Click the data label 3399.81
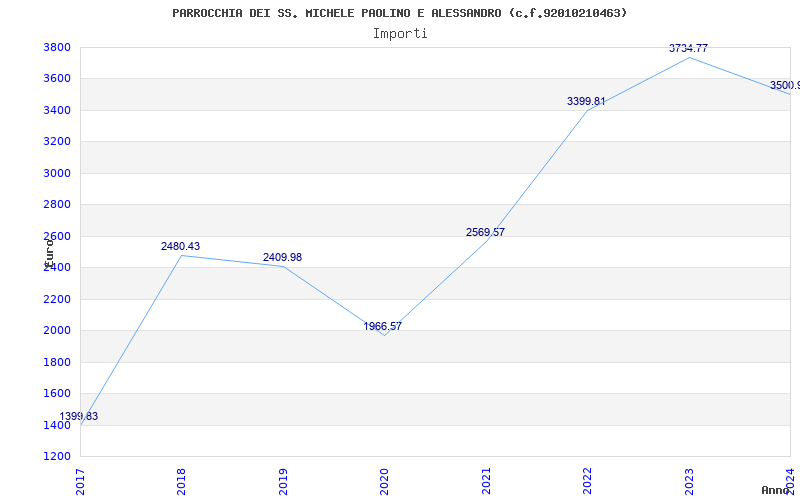800x500 pixels. [586, 102]
